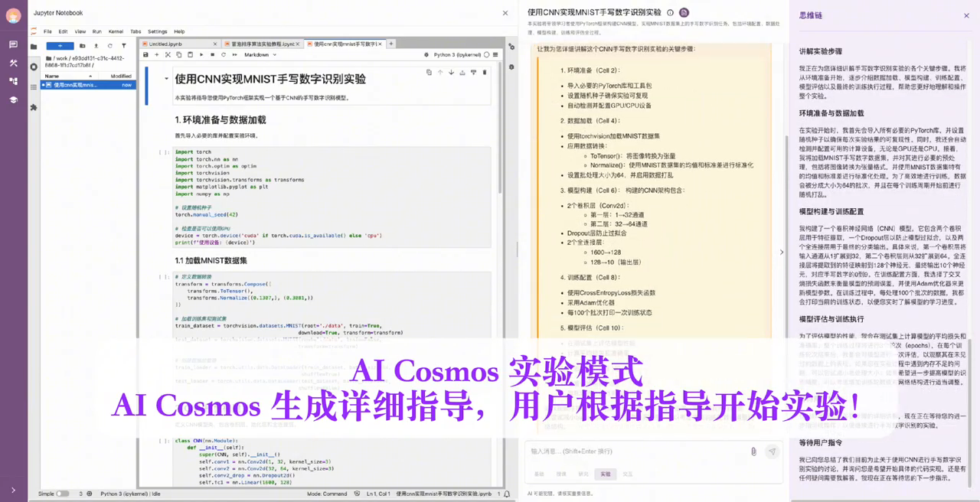Viewport: 980px width, 502px height.
Task: Open the Kernel menu
Action: pyautogui.click(x=116, y=31)
